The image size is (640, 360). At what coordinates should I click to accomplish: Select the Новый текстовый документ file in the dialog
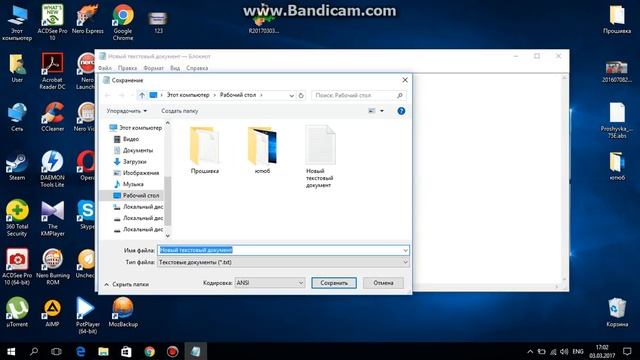point(320,157)
